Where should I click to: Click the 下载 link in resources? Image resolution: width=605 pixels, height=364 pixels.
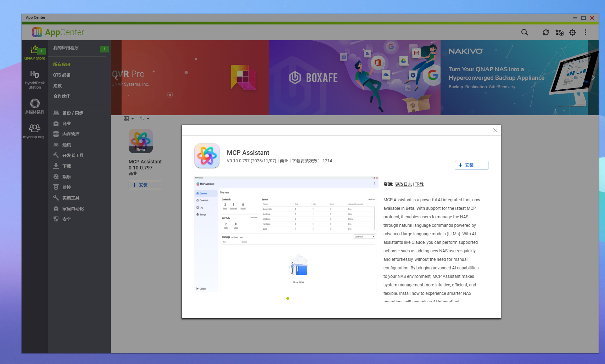[419, 184]
